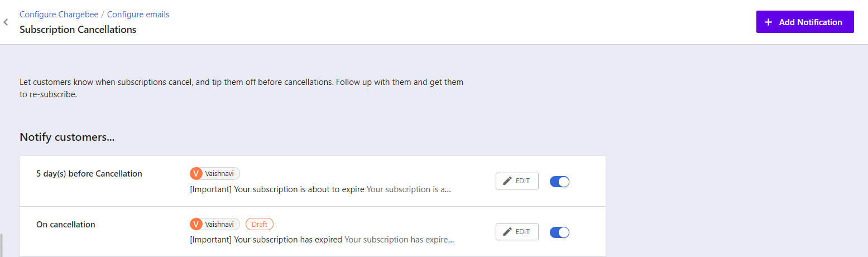Click the Vaishnavi name in the On cancellation row
This screenshot has height=257, width=868.
pos(219,225)
